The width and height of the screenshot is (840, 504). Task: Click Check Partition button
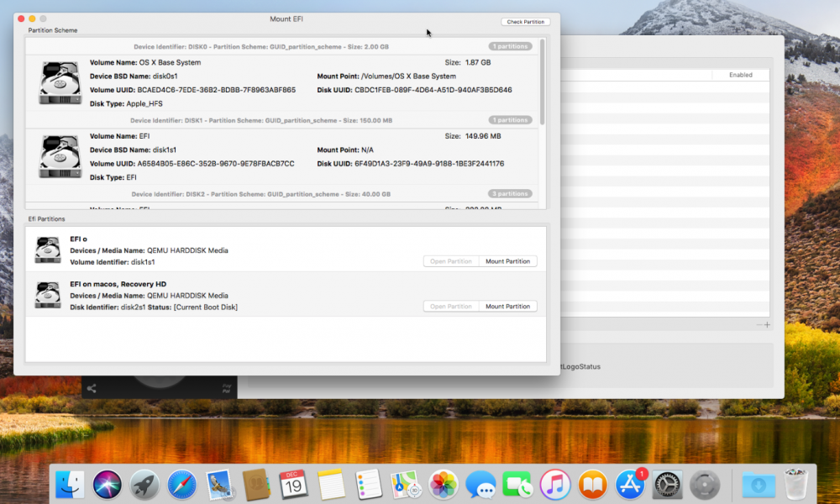pyautogui.click(x=526, y=22)
